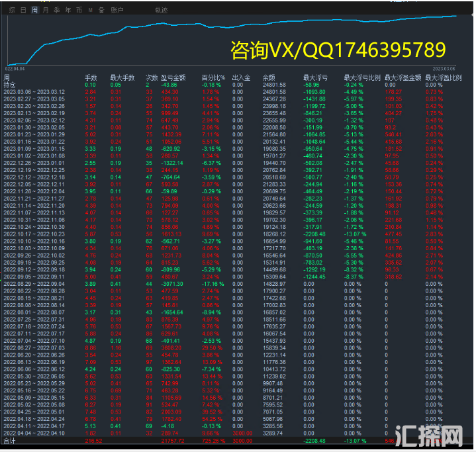Open the 币 currency tab
Image resolution: width=476 pixels, height=452 pixels.
pyautogui.click(x=79, y=11)
